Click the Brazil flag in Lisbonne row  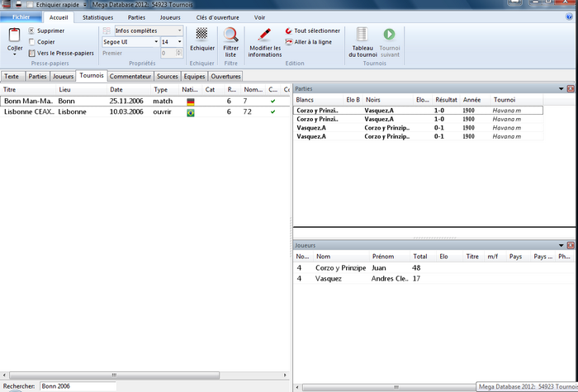[191, 113]
